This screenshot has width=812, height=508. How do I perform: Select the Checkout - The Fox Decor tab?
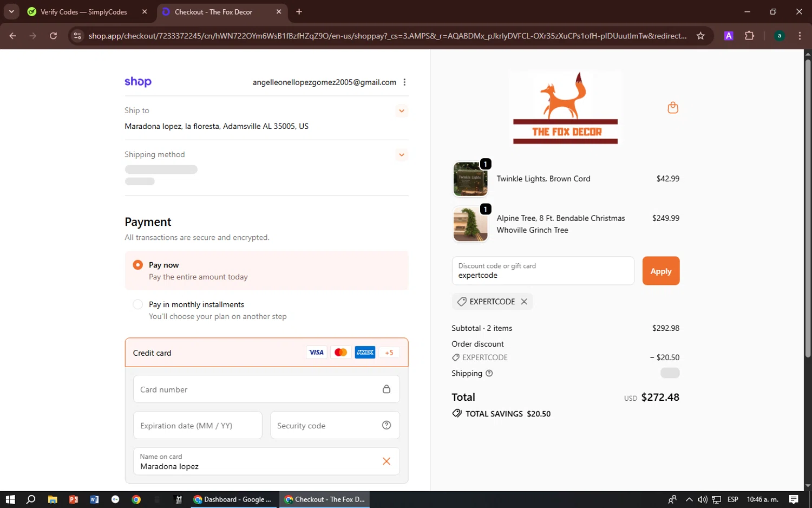tap(222, 12)
